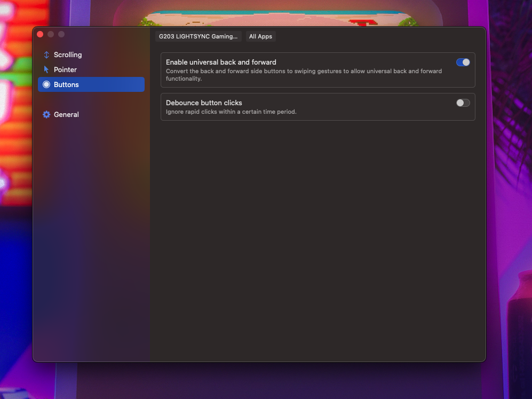Select the Buttons label in sidebar
The image size is (532, 399).
66,85
